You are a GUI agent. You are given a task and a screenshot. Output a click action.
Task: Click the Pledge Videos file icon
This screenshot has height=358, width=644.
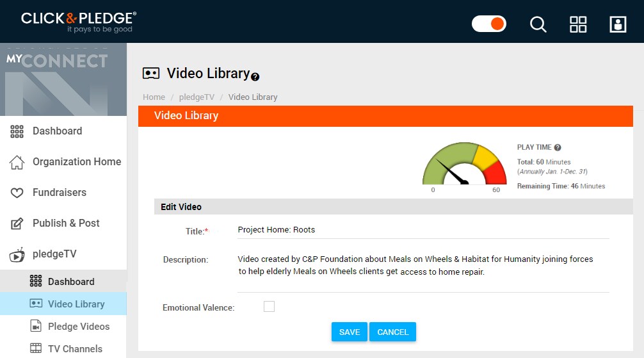pos(36,326)
